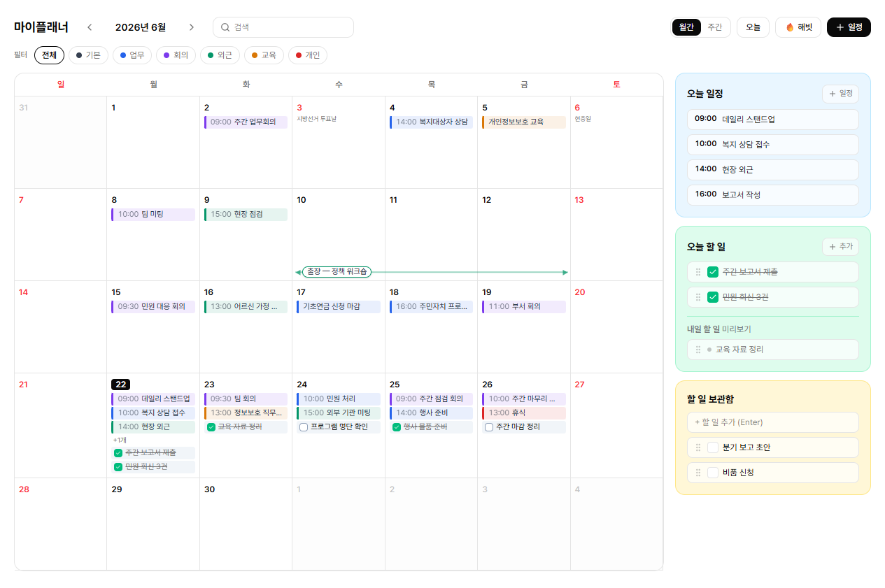Go to previous month arrow
The image size is (885, 588).
pos(90,27)
